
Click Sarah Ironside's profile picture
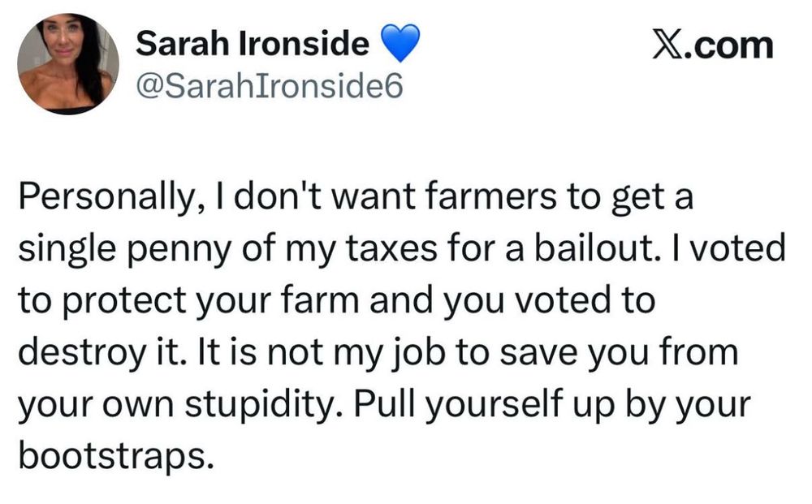pyautogui.click(x=68, y=64)
